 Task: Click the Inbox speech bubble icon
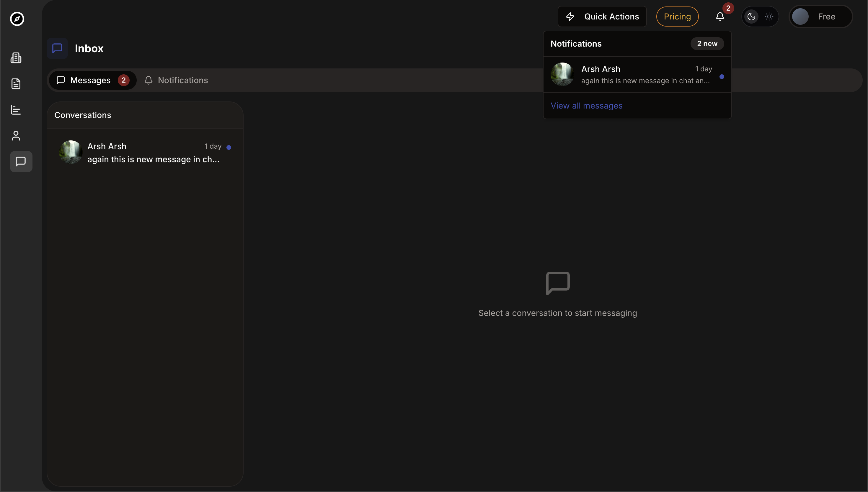click(57, 48)
